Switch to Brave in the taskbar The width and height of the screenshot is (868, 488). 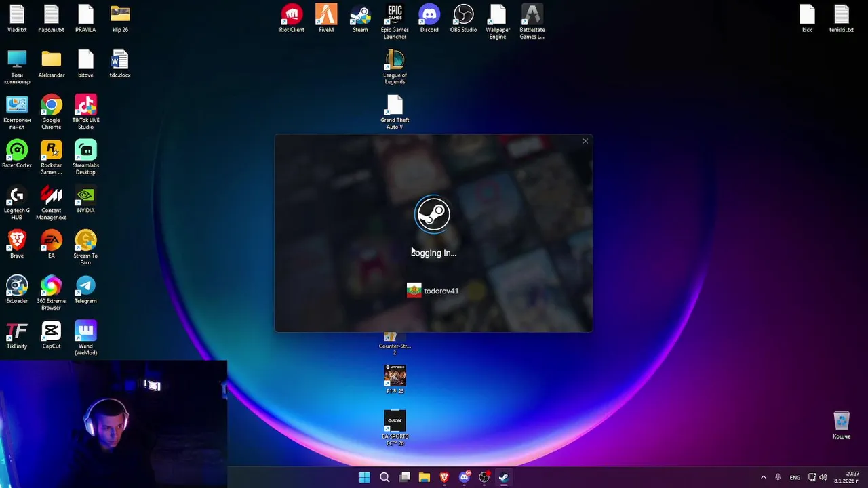(444, 477)
